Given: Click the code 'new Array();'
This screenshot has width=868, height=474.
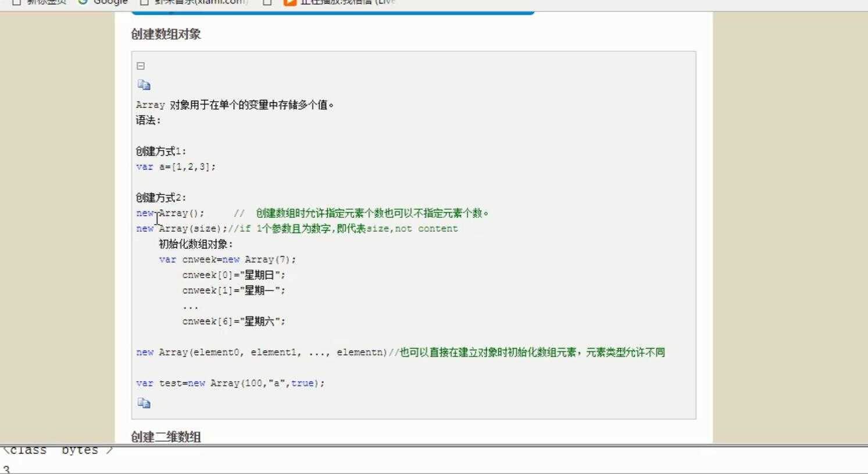Looking at the screenshot, I should point(170,213).
